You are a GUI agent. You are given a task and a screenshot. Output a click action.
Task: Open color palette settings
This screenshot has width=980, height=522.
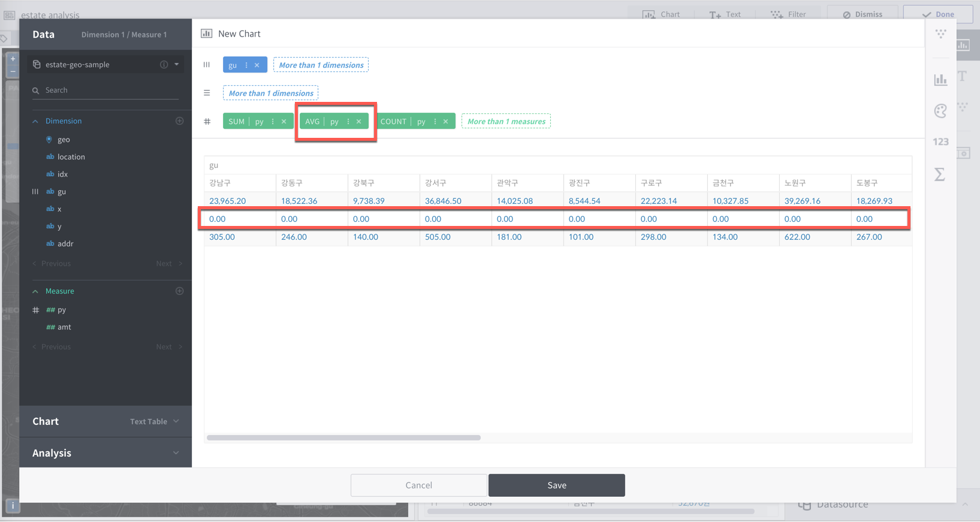[940, 110]
